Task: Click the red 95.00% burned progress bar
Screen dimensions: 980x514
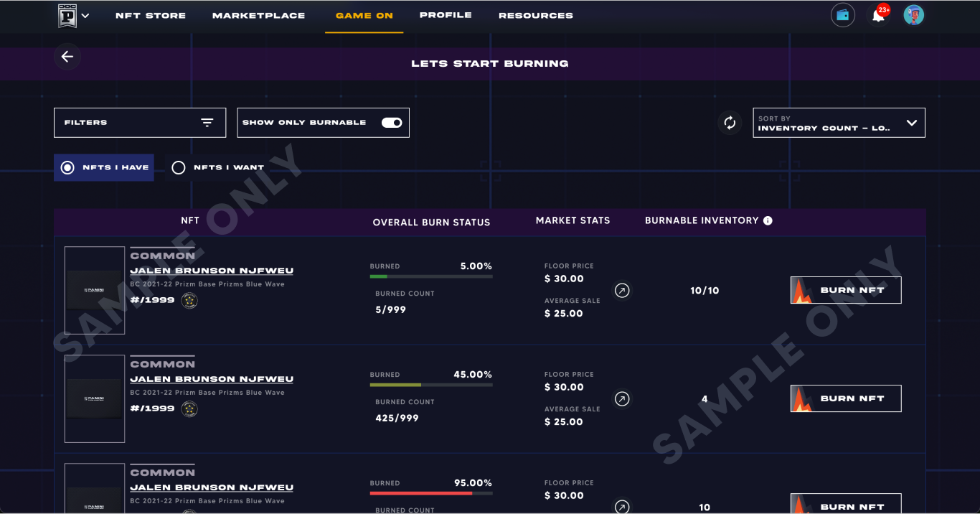Action: coord(431,493)
